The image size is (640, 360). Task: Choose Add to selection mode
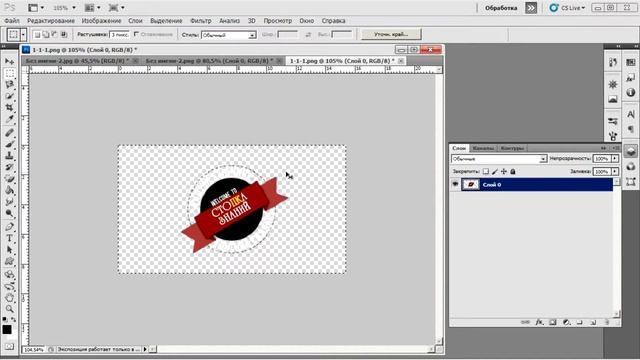46,35
